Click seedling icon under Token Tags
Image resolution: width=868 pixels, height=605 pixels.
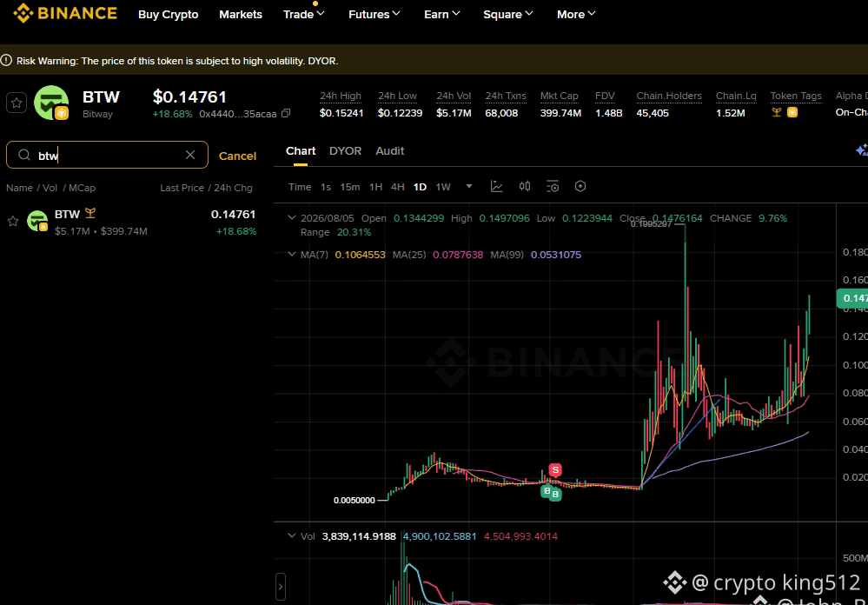(x=777, y=113)
